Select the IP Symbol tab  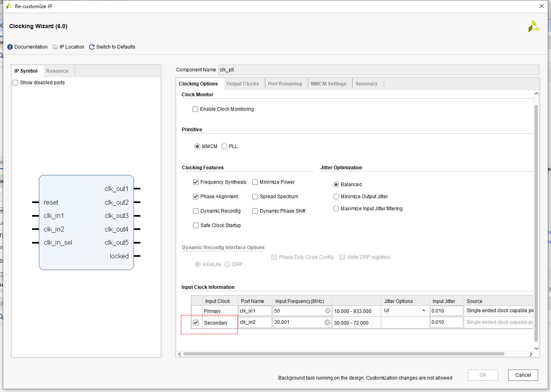26,71
